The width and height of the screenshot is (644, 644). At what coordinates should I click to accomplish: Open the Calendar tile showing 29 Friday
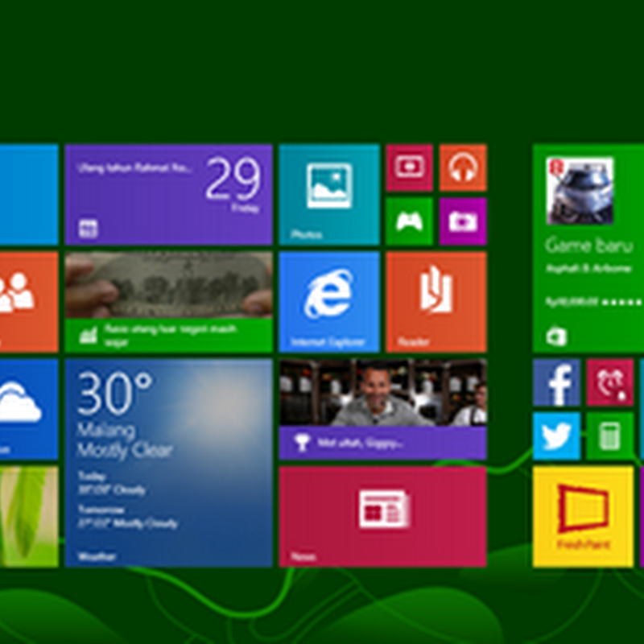coord(168,194)
